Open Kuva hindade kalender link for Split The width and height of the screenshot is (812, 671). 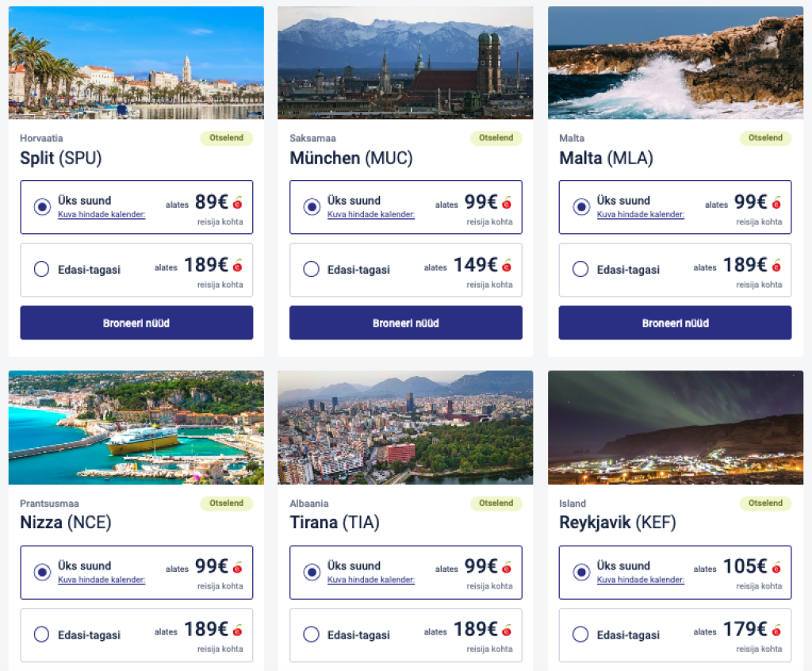(101, 214)
